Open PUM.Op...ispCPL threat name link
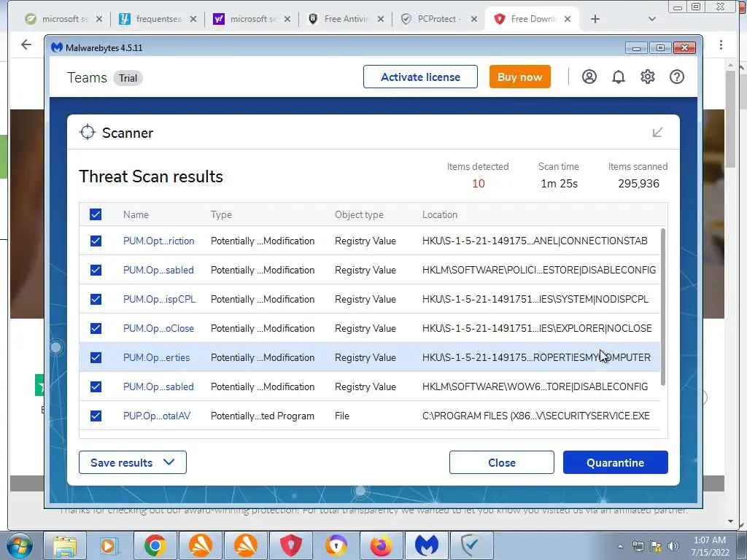Image resolution: width=747 pixels, height=560 pixels. coord(159,299)
